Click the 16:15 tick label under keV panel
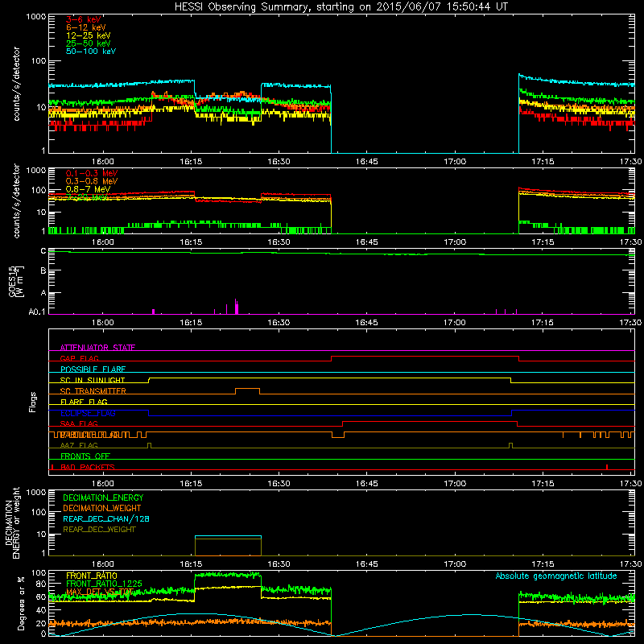Image resolution: width=644 pixels, height=644 pixels. coord(191,162)
